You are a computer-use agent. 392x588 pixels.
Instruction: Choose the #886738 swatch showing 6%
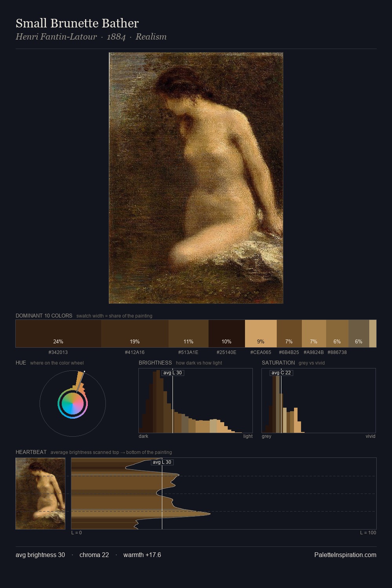(337, 334)
